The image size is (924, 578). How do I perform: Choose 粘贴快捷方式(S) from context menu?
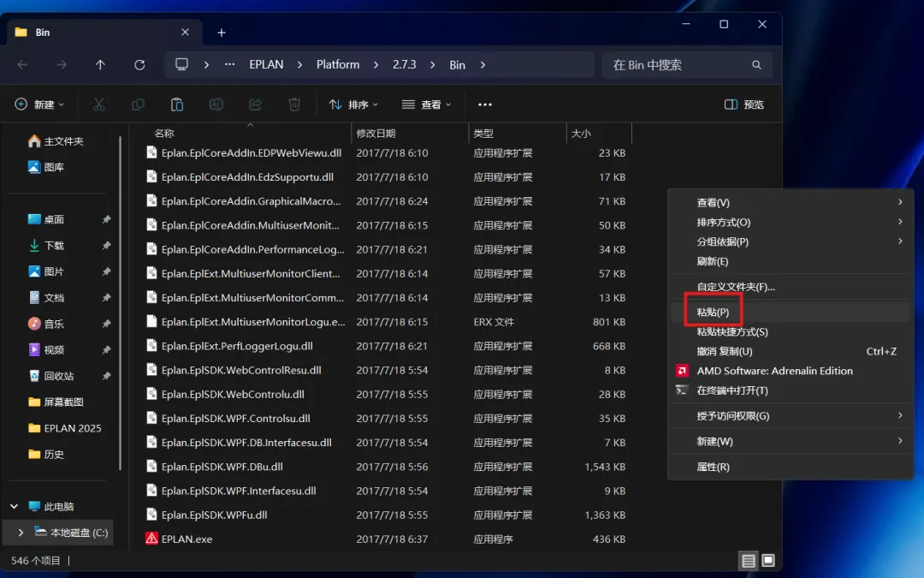(790, 331)
